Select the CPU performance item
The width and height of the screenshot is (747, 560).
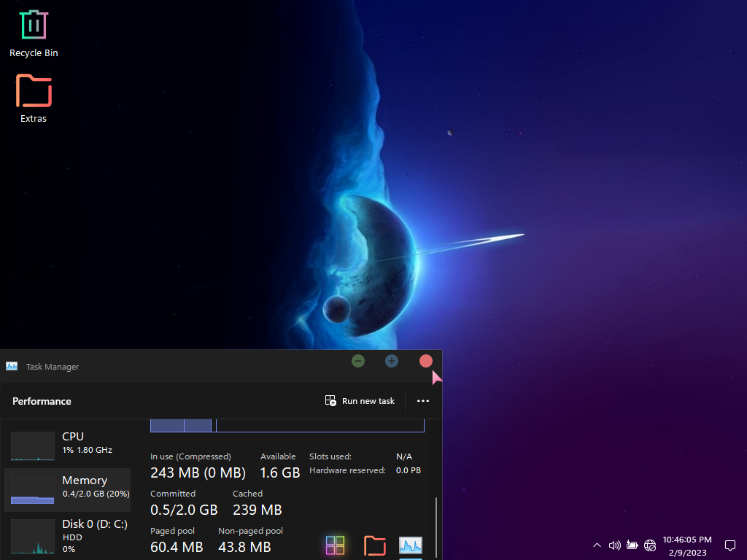67,446
